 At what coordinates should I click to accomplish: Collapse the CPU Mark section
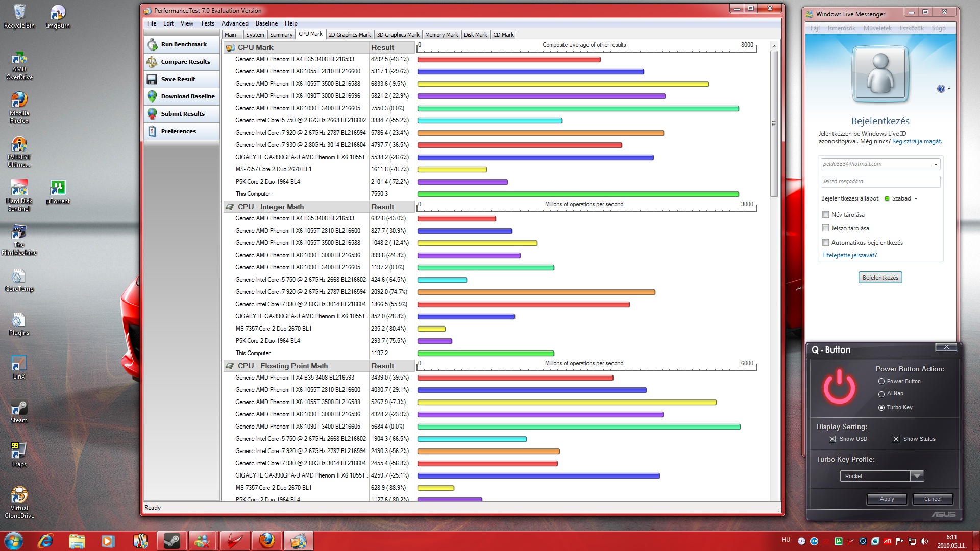tap(230, 47)
